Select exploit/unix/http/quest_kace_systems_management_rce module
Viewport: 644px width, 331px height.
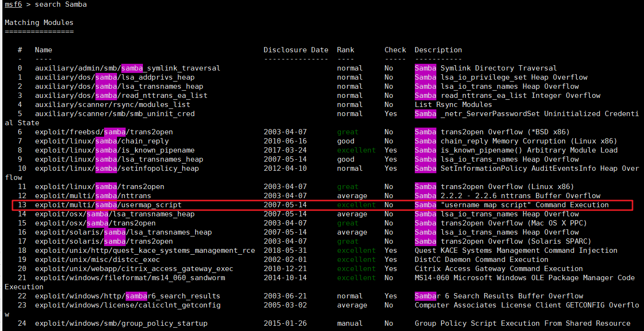(x=145, y=250)
